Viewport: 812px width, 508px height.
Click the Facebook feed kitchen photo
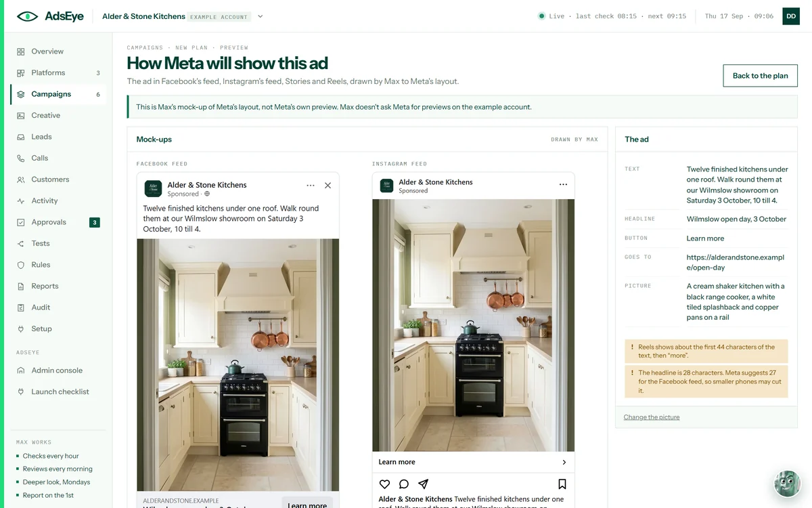click(238, 364)
